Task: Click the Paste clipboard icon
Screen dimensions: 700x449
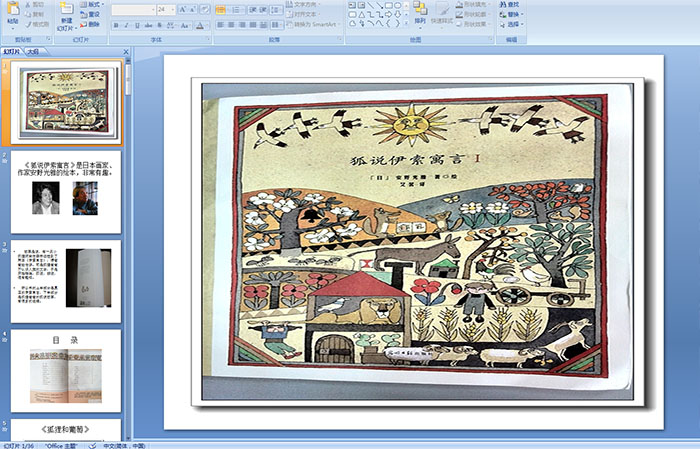Action: pyautogui.click(x=13, y=9)
